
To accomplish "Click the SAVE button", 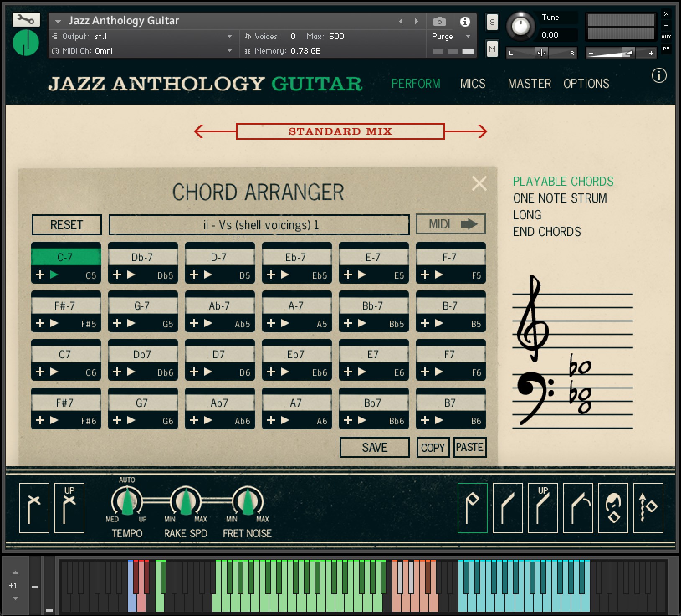I will click(x=374, y=447).
